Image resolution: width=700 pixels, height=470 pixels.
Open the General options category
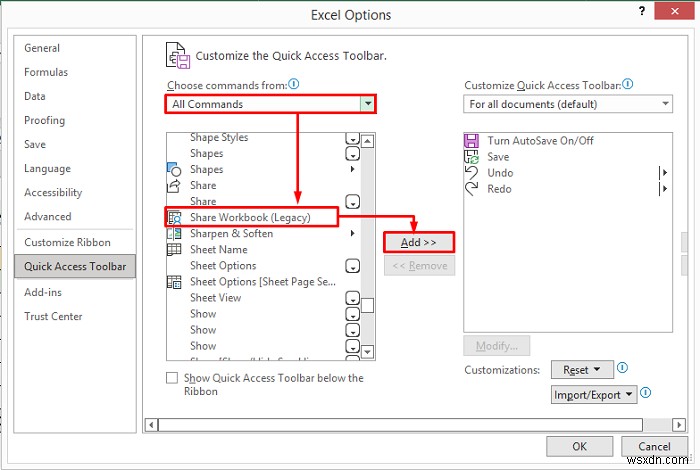click(42, 48)
